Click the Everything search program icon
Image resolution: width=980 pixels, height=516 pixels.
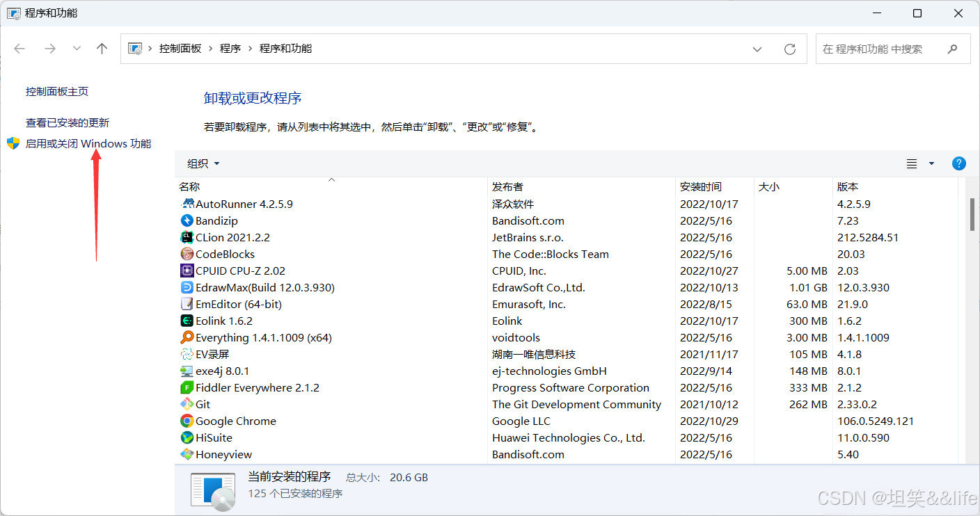(x=187, y=337)
